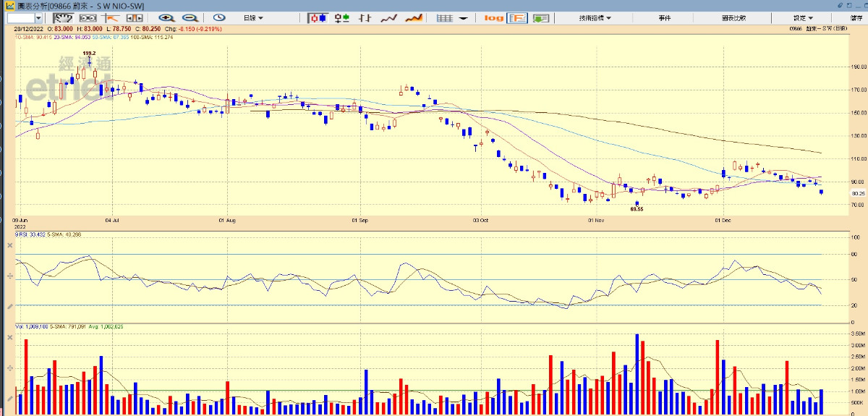
Task: Open the 圖表比較 chart comparison menu
Action: coord(733,17)
